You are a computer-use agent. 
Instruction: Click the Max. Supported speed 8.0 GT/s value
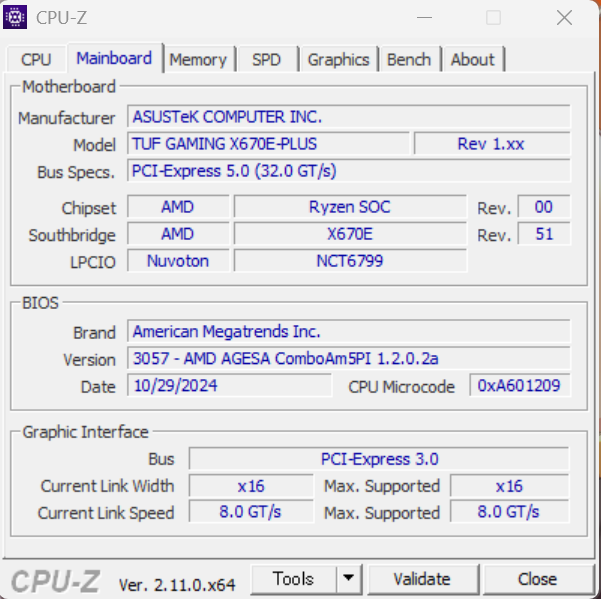509,512
